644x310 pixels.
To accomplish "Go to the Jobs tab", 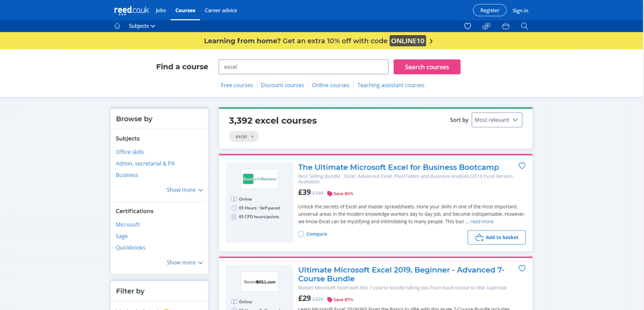I will (161, 11).
